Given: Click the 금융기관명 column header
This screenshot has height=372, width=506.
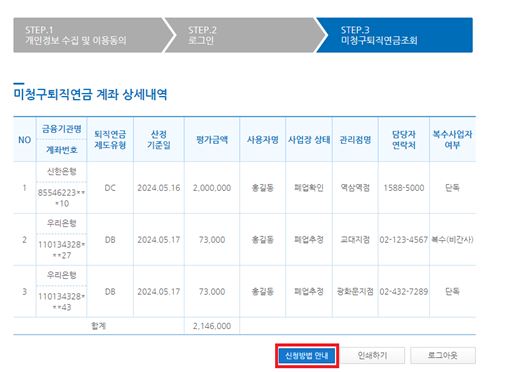Looking at the screenshot, I should point(62,129).
